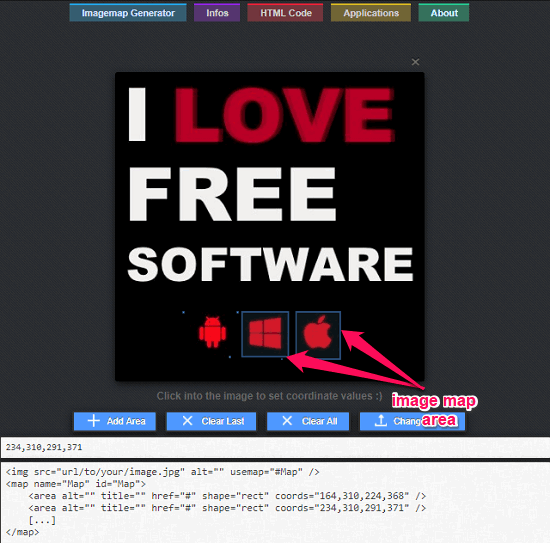Switch to the Infos tab

click(217, 13)
